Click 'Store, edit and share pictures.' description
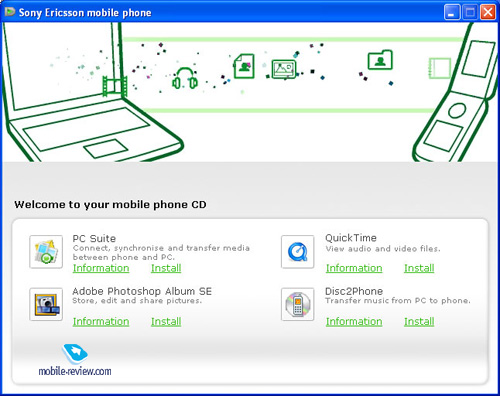 (137, 301)
